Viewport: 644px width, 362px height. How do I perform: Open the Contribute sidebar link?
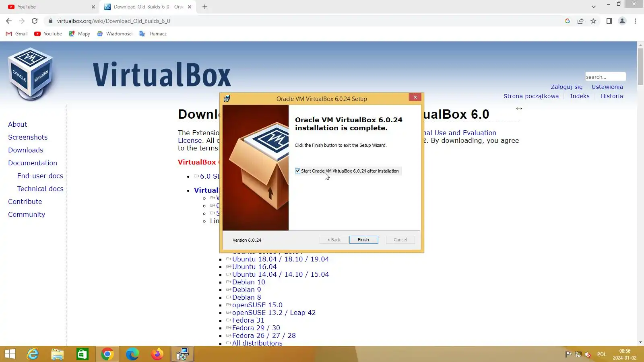25,202
